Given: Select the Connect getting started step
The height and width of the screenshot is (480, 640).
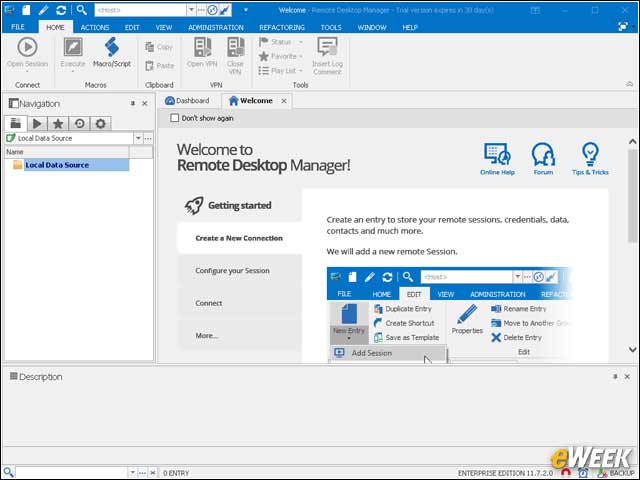Looking at the screenshot, I should (x=239, y=303).
